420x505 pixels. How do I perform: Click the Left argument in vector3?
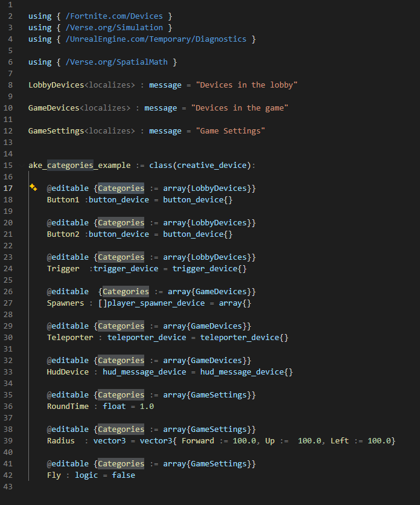[340, 441]
